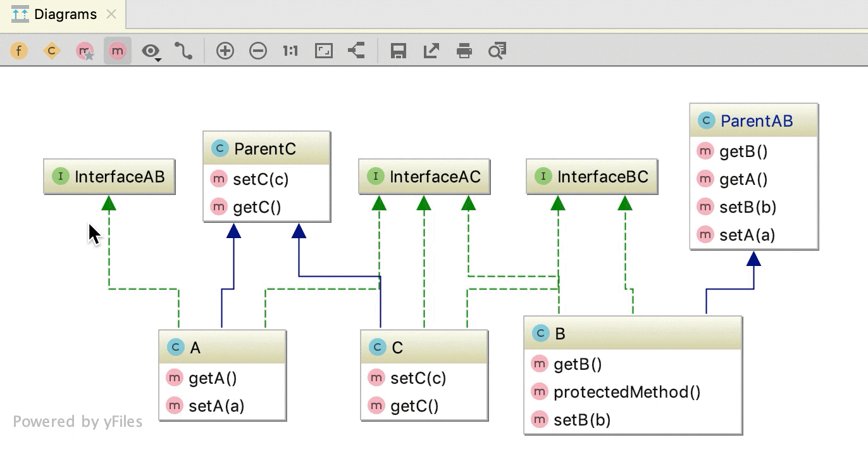
Task: Reset diagram zoom to actual size 1:1
Action: [290, 50]
